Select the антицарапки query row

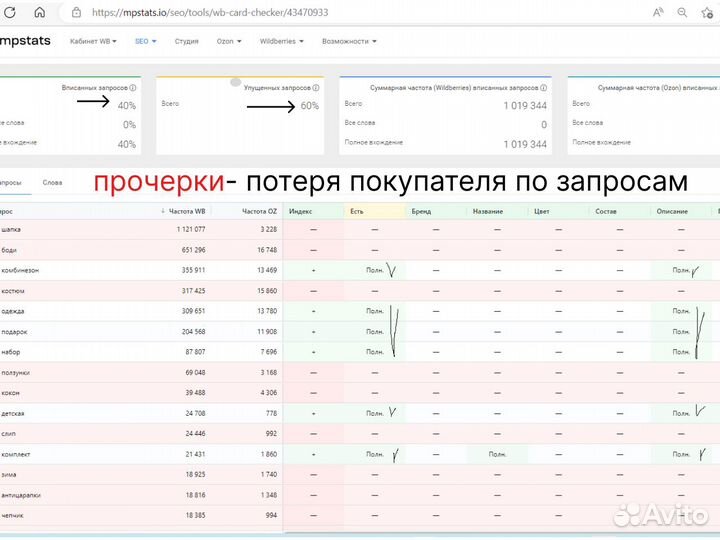[x=360, y=495]
